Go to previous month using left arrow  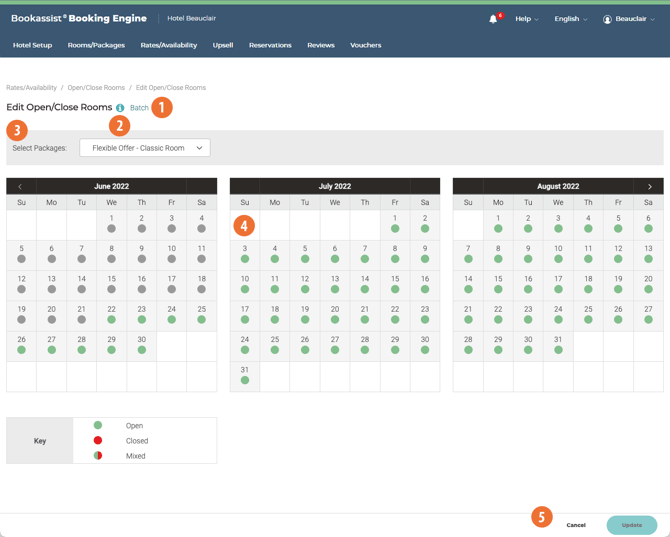20,186
